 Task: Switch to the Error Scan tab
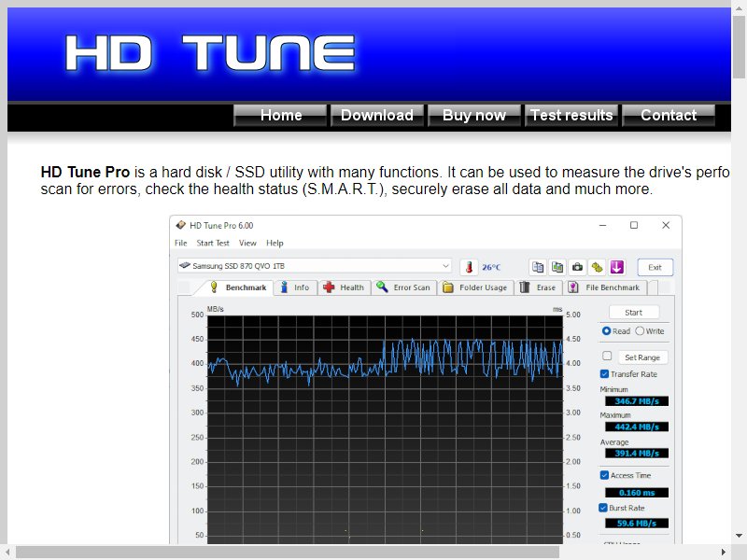[404, 287]
